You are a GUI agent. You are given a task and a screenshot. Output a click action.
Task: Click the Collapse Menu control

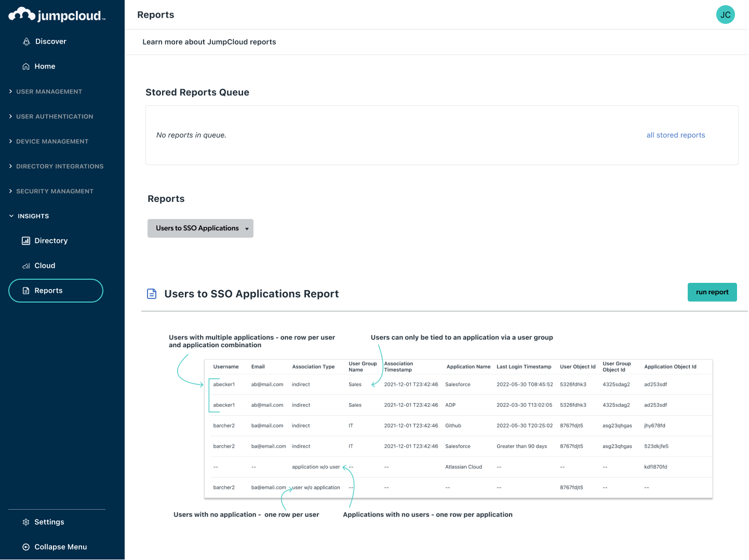pos(60,547)
